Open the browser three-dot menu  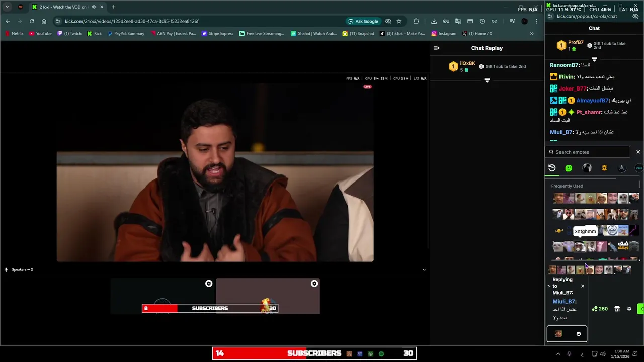[x=536, y=21]
